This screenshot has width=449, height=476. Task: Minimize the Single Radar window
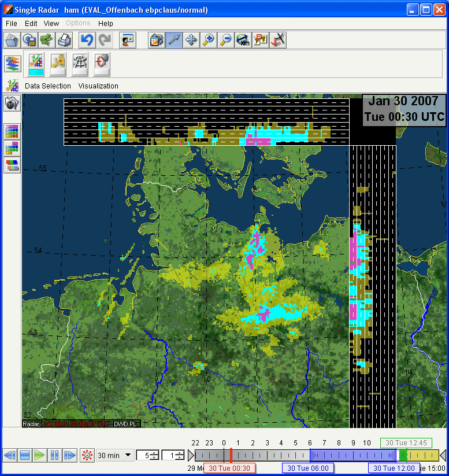[412, 10]
